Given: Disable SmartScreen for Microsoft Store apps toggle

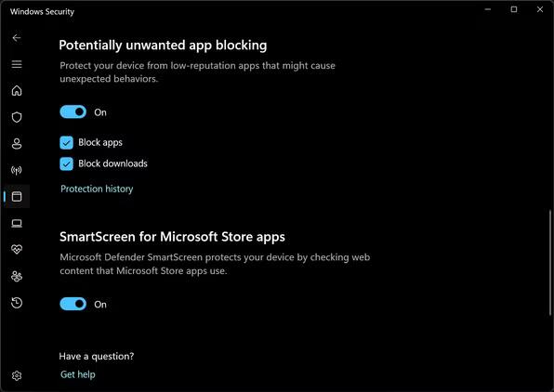Looking at the screenshot, I should point(73,304).
